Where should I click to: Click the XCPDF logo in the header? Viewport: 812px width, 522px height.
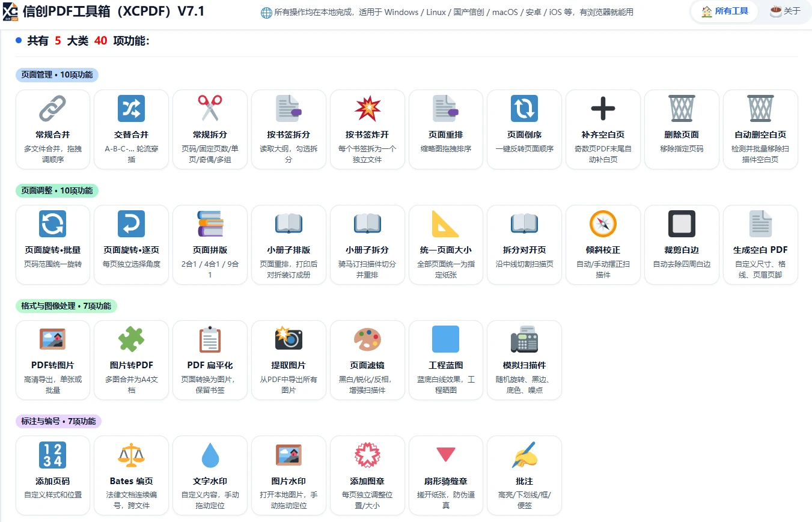tap(10, 11)
